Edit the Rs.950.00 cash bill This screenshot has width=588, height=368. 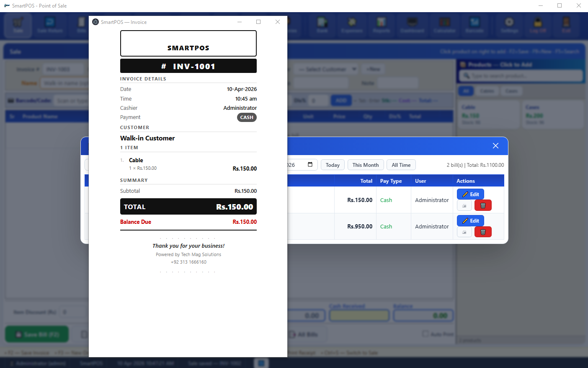pyautogui.click(x=470, y=220)
